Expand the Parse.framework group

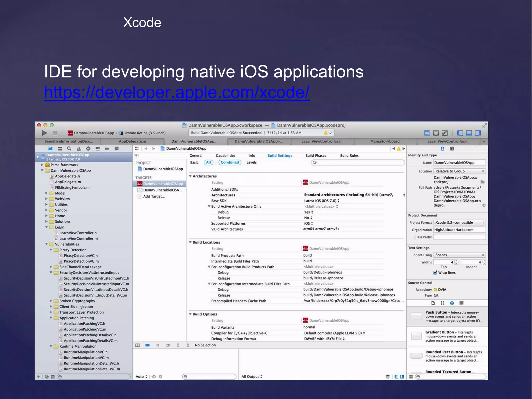42,165
